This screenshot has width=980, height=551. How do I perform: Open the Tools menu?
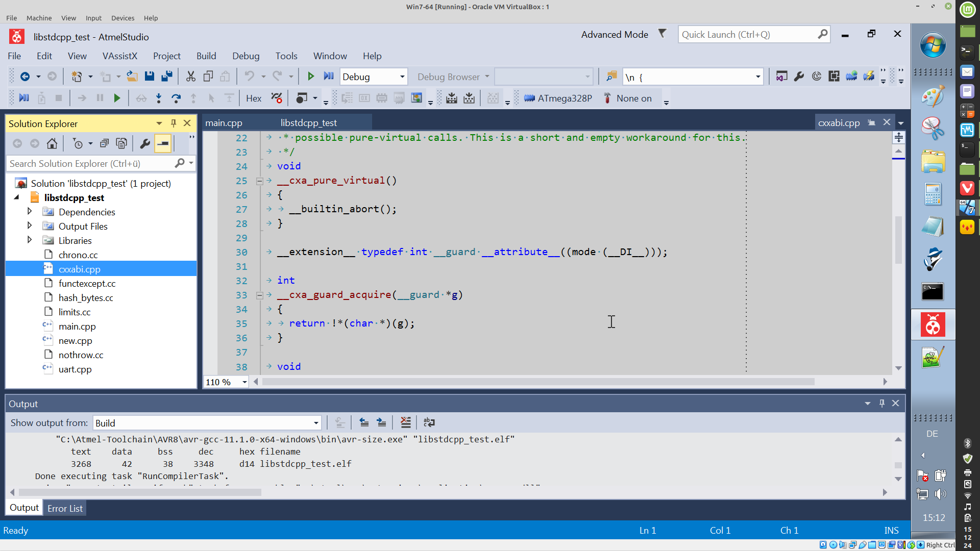[x=286, y=56]
